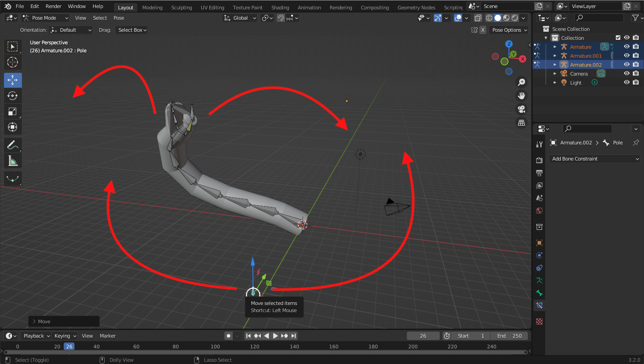644x364 pixels.
Task: Open the Object properties tab
Action: (539, 243)
